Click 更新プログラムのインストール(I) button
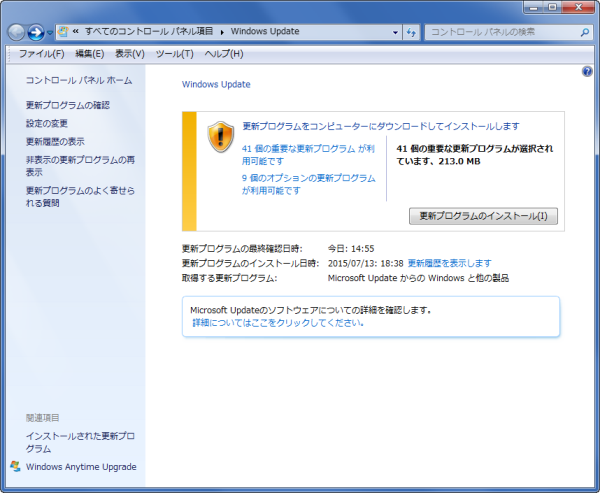The width and height of the screenshot is (600, 493). pyautogui.click(x=483, y=216)
